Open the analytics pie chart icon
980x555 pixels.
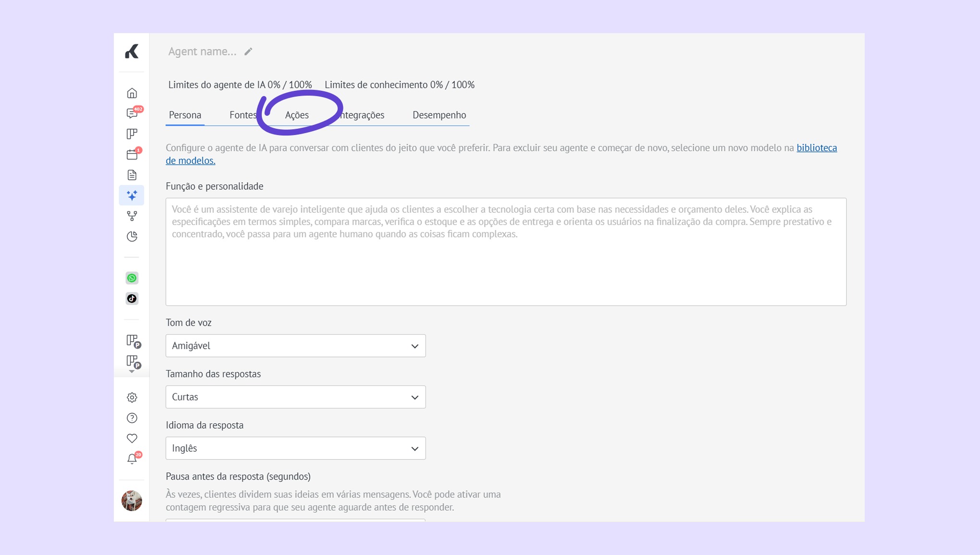[x=132, y=236]
